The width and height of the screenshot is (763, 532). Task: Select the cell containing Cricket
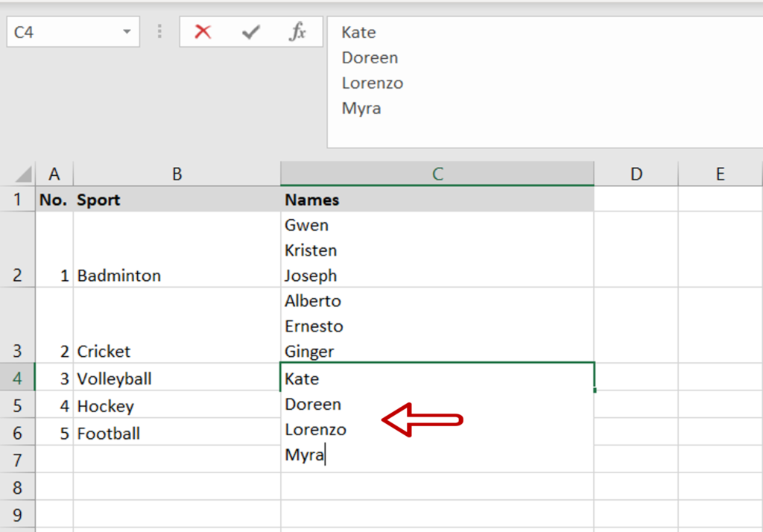pos(177,351)
